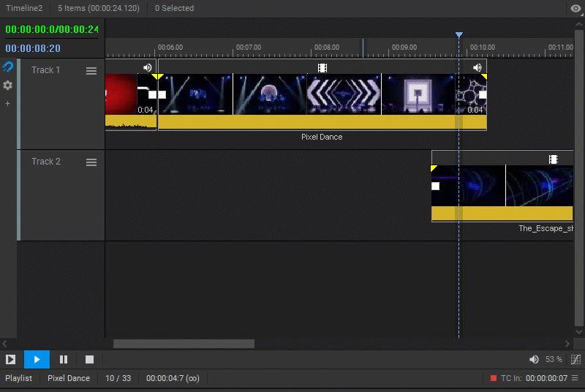Click the Pixel Dance clip filmstrip icon
Image resolution: width=585 pixels, height=392 pixels.
click(x=322, y=68)
